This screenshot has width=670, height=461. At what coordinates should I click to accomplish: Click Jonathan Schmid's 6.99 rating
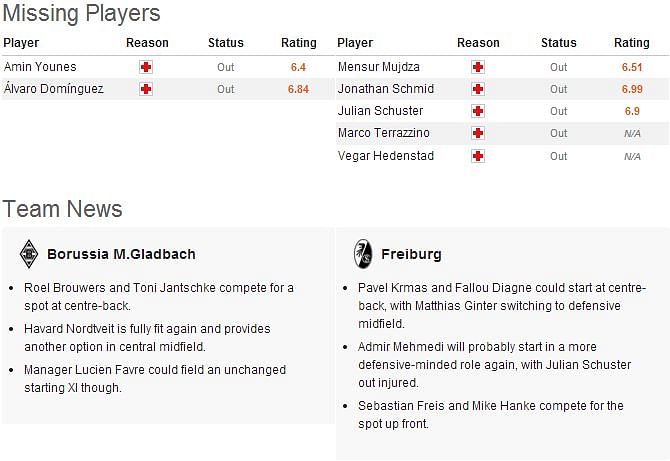coord(632,89)
